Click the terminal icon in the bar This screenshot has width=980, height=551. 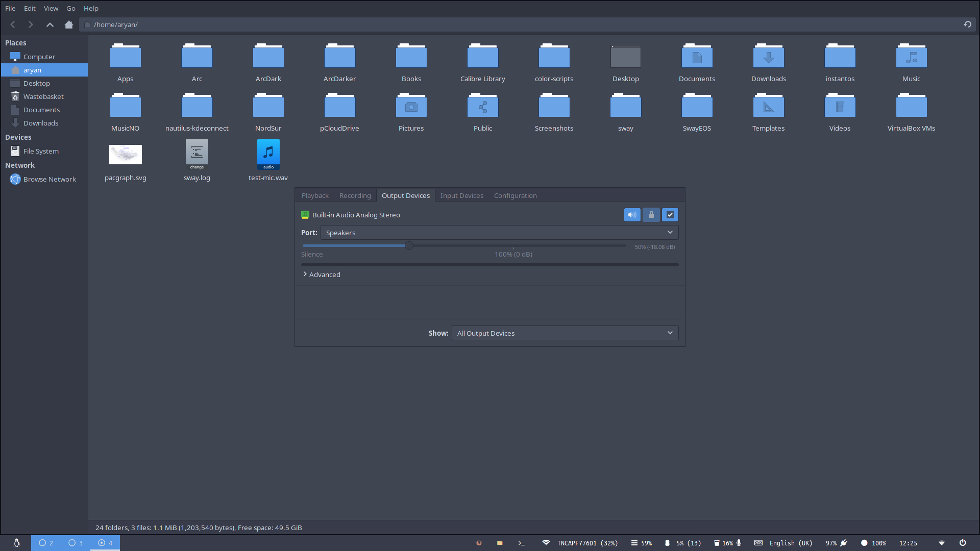click(522, 543)
